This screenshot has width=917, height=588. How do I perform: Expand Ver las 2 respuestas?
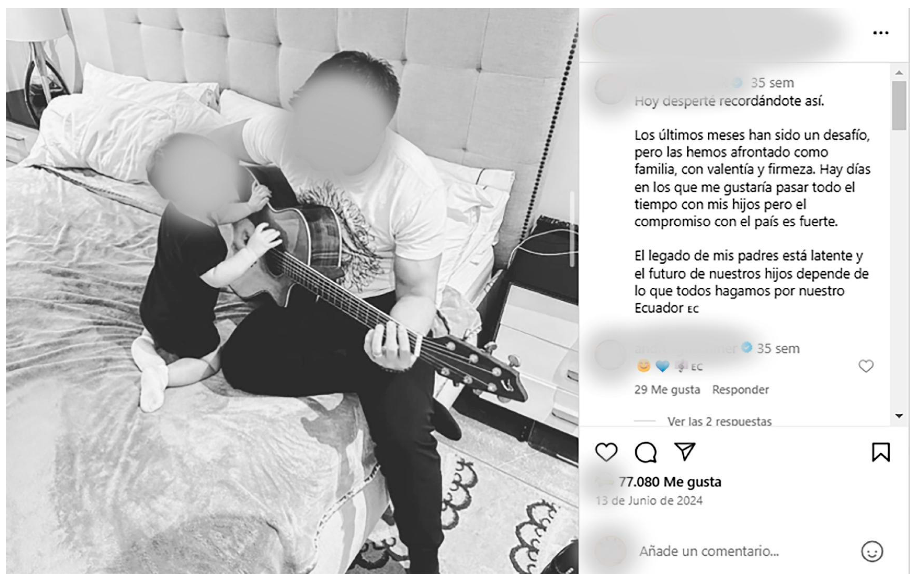coord(719,421)
